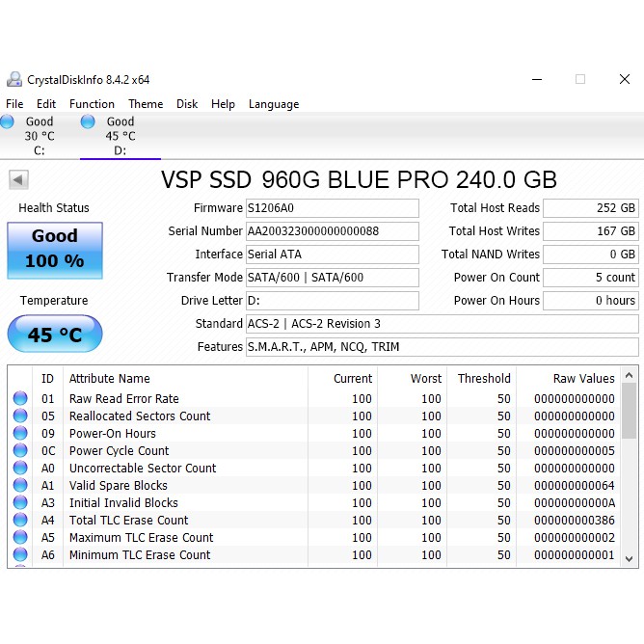This screenshot has height=644, width=644.
Task: Click the CrystalDiskInfo app icon in title bar
Action: [13, 80]
